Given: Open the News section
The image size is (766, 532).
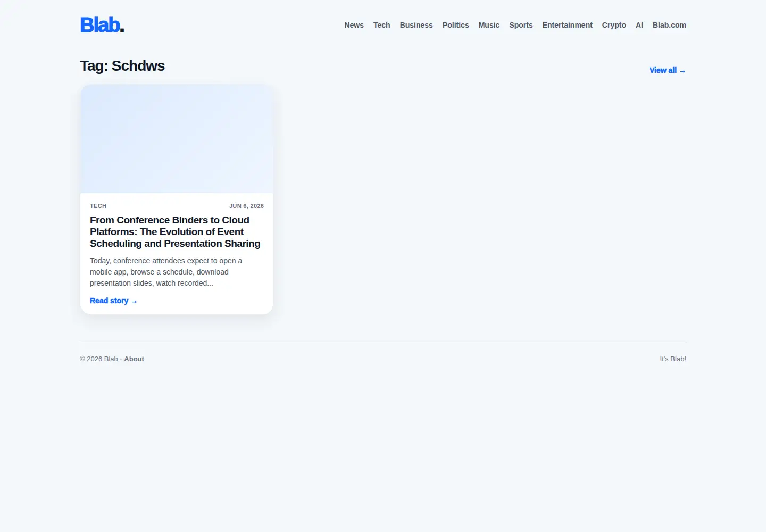Looking at the screenshot, I should coord(354,25).
